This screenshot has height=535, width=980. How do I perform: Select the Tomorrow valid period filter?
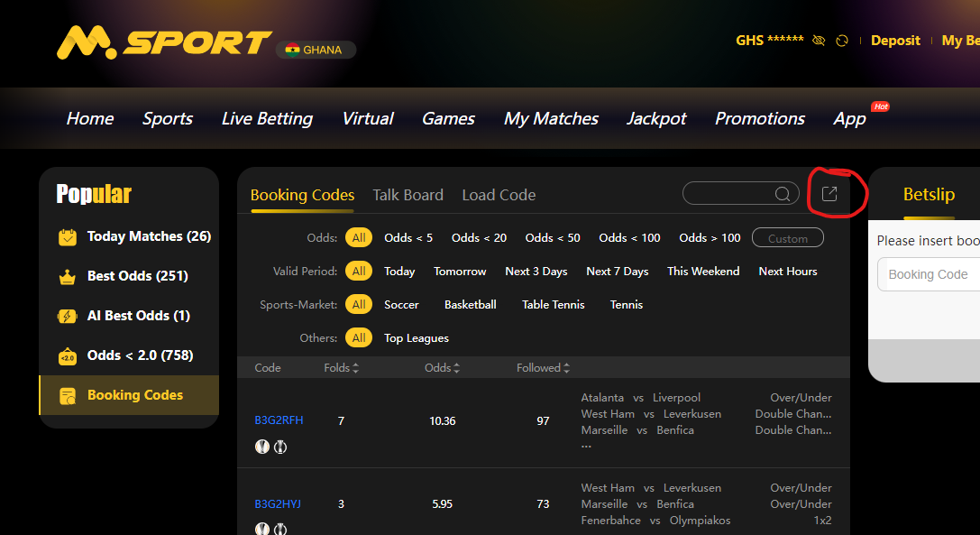(x=460, y=272)
